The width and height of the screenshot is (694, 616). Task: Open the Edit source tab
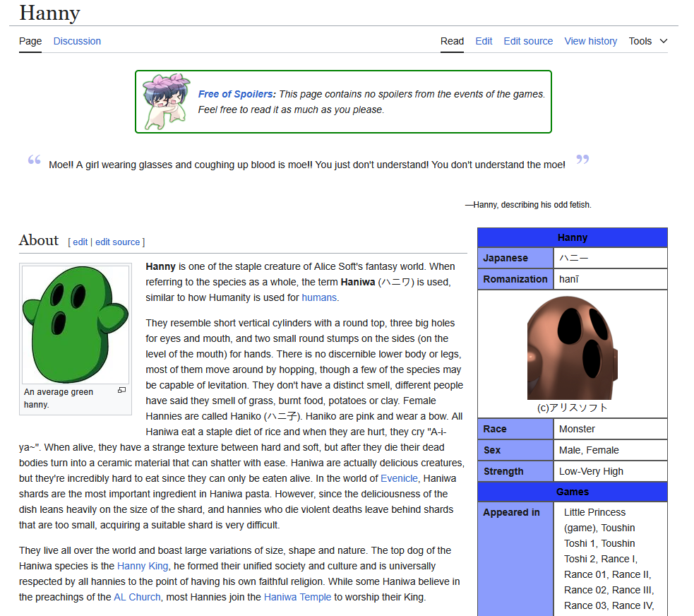pyautogui.click(x=528, y=41)
